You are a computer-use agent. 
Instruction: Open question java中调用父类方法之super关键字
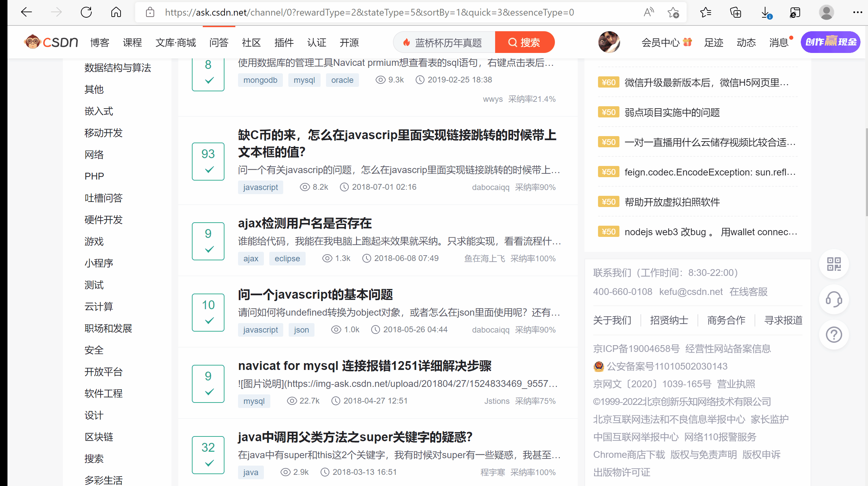pyautogui.click(x=355, y=437)
